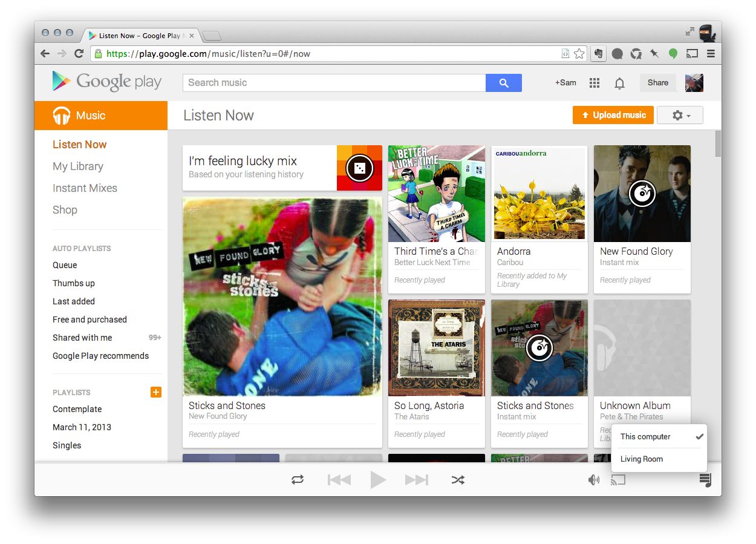Open the Chrome hamburger menu
The height and width of the screenshot is (544, 756).
711,54
